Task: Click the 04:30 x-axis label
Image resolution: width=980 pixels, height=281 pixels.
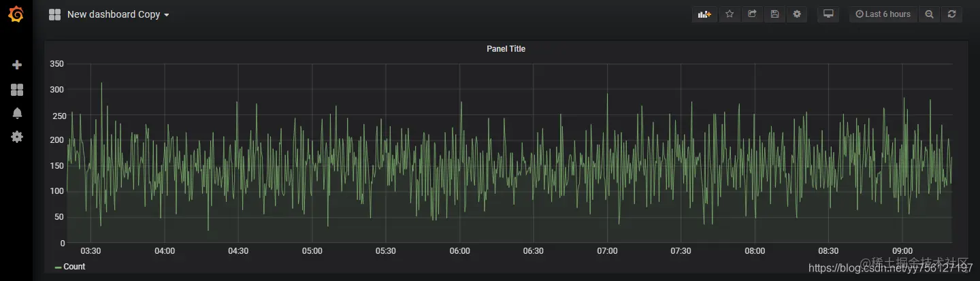Action: click(x=238, y=251)
